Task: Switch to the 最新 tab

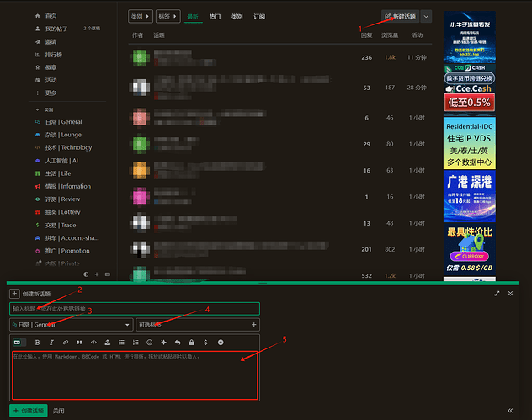Action: pyautogui.click(x=193, y=16)
